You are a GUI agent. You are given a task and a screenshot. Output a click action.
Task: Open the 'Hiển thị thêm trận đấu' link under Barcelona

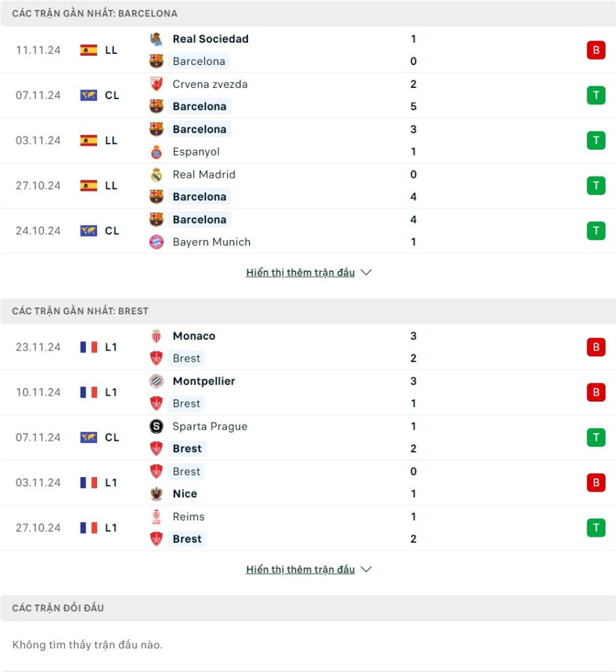coord(300,273)
